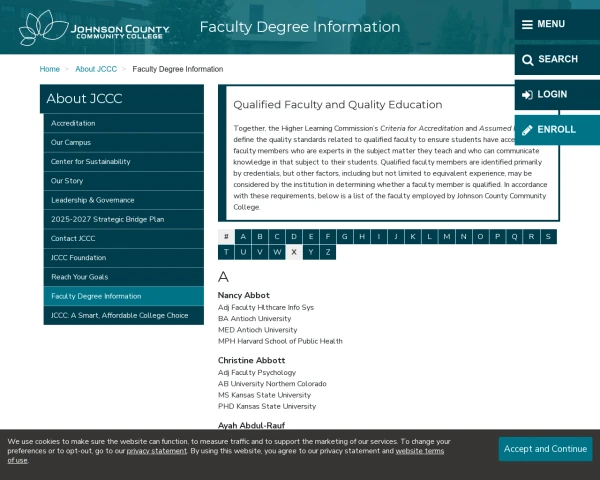The height and width of the screenshot is (480, 600).
Task: Open Leadership & Governance sidebar item
Action: coord(92,200)
